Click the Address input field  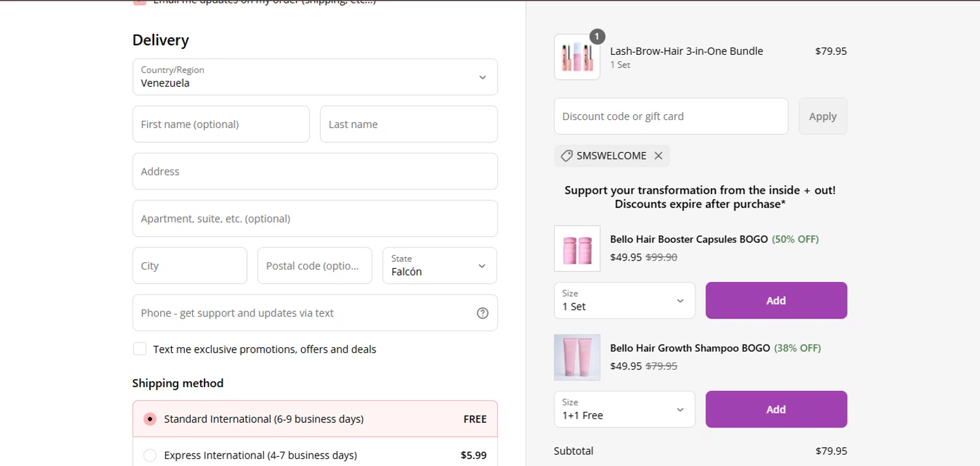(x=315, y=171)
